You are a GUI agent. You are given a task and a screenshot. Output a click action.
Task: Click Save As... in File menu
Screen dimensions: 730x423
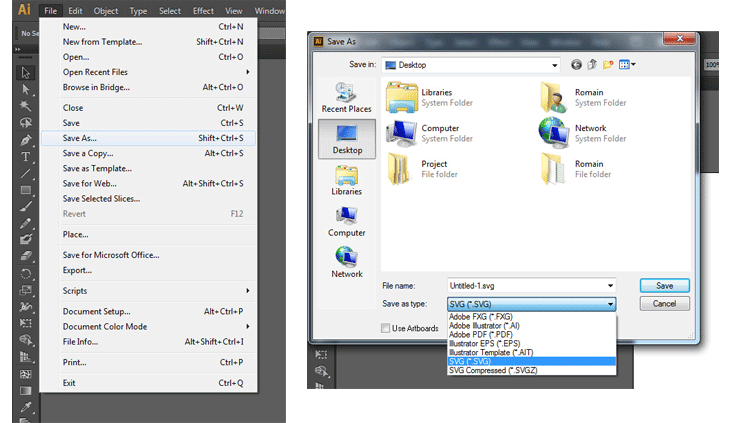pos(149,138)
